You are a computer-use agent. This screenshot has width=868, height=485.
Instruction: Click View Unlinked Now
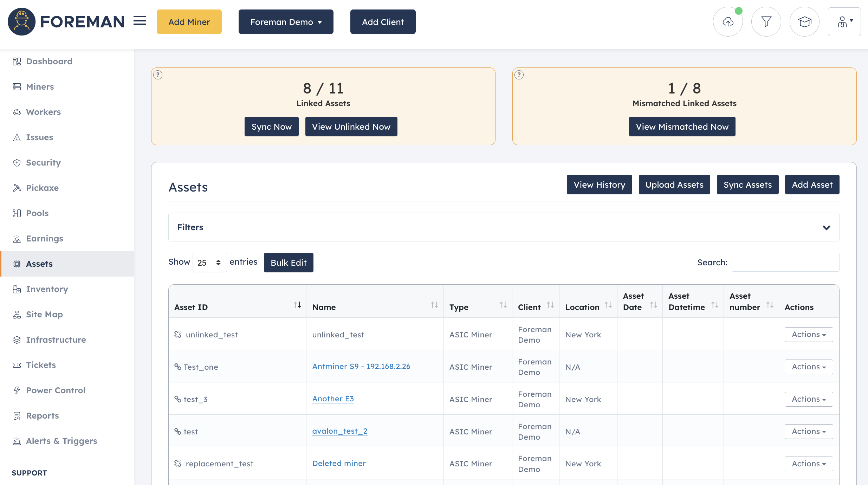pos(351,127)
